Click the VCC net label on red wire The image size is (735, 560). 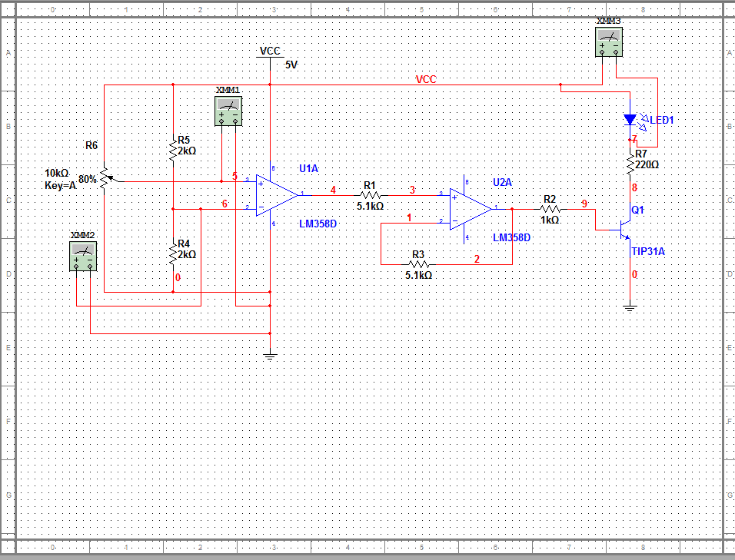(x=427, y=79)
